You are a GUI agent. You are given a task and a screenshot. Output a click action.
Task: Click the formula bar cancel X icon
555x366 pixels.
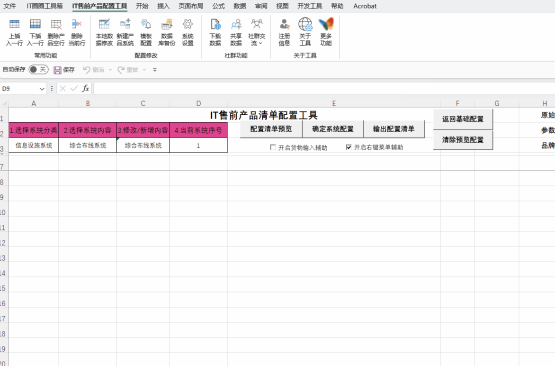tap(63, 88)
